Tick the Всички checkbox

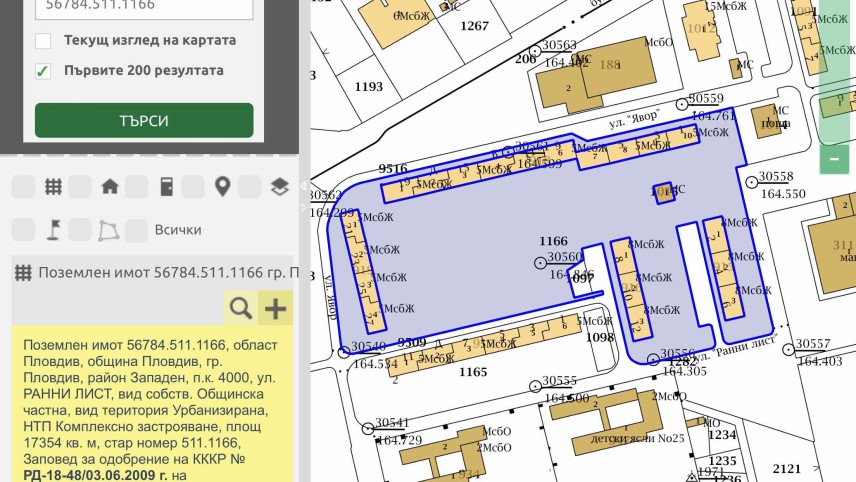coord(136,230)
